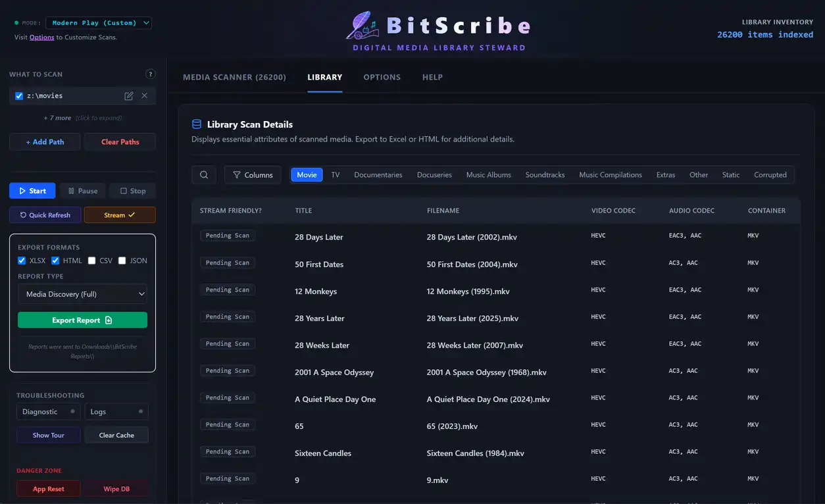
Task: Show the Docuseries category
Action: coord(434,175)
